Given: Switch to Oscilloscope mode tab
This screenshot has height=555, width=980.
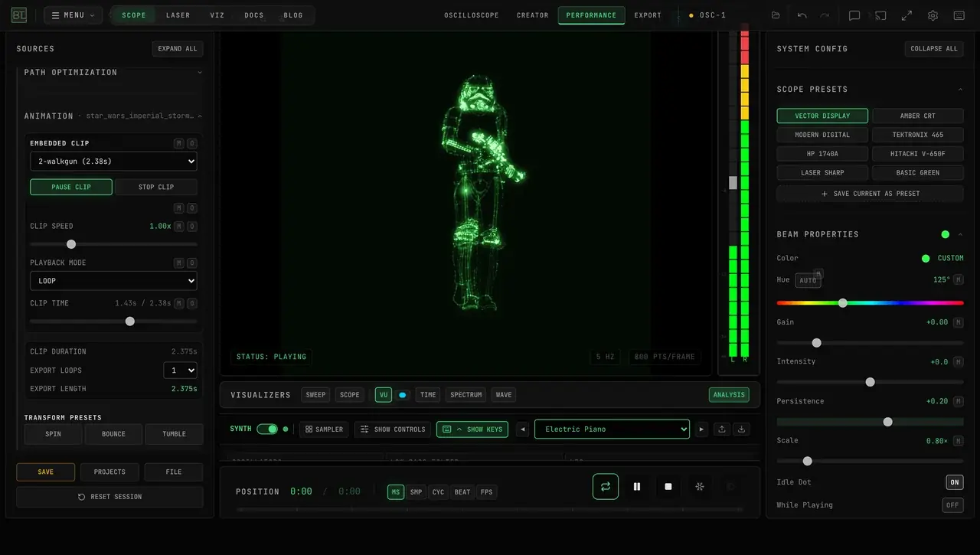Looking at the screenshot, I should click(472, 15).
